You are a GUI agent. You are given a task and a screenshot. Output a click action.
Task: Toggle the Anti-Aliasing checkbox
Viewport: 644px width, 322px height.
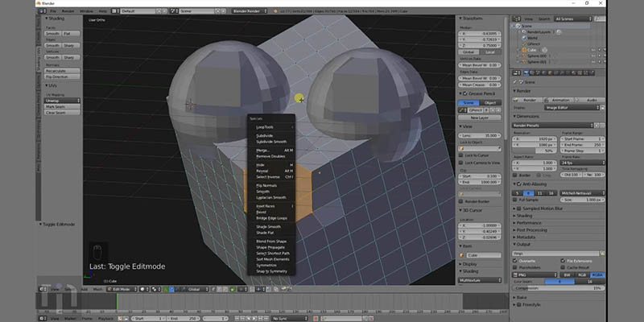[518, 184]
